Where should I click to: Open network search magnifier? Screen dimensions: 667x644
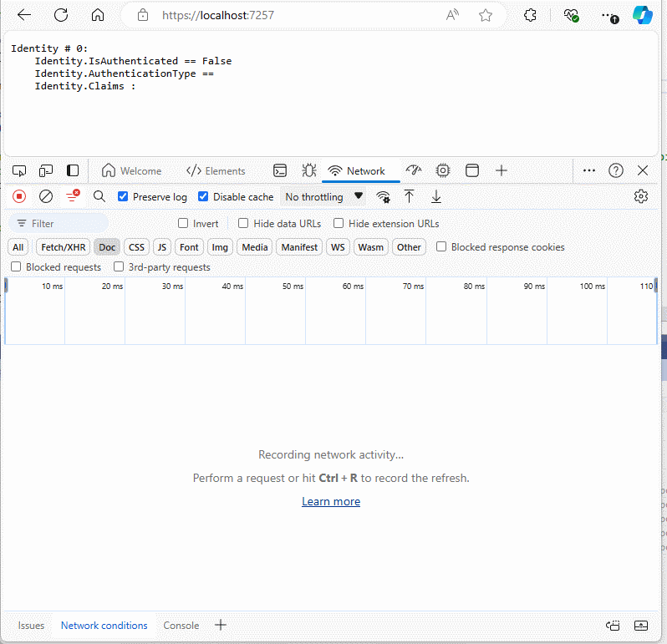pyautogui.click(x=99, y=197)
